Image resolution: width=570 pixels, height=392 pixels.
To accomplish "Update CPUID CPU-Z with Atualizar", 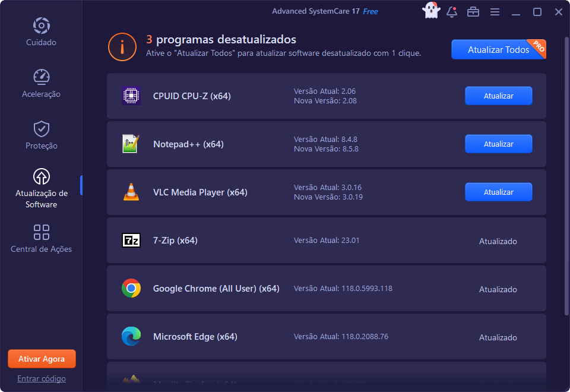I will [498, 96].
